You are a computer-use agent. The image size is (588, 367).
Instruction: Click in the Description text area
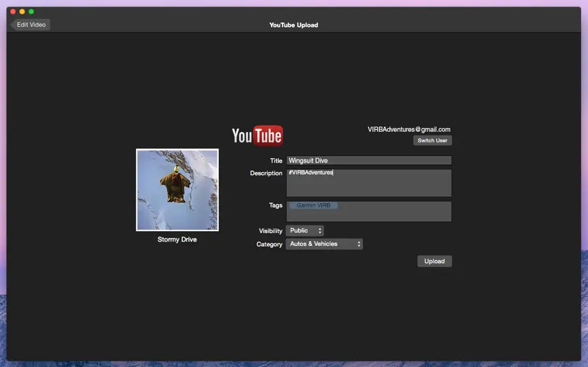point(369,183)
